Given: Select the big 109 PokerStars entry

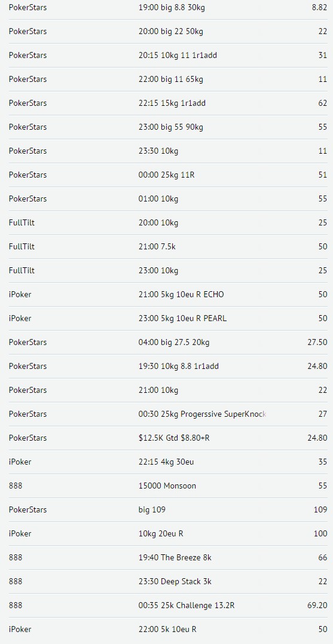Looking at the screenshot, I should 166,509.
